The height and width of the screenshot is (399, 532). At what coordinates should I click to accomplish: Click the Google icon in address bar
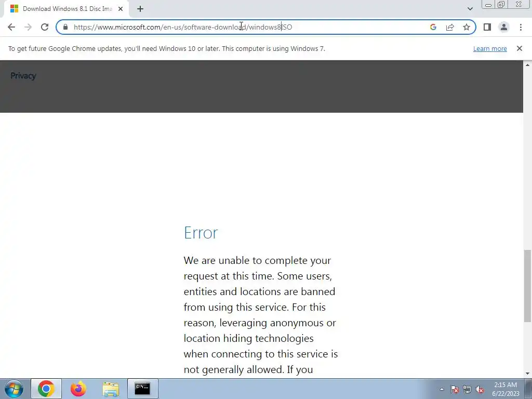coord(433,27)
